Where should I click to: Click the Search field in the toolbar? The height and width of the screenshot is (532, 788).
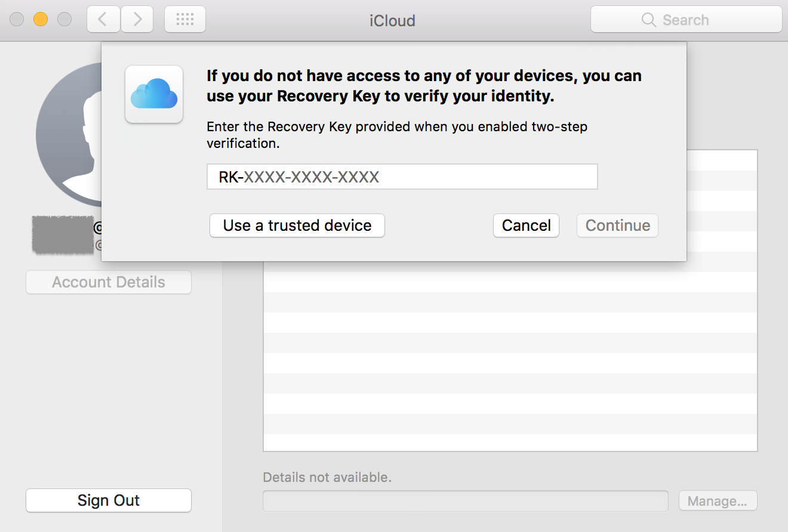pyautogui.click(x=687, y=20)
